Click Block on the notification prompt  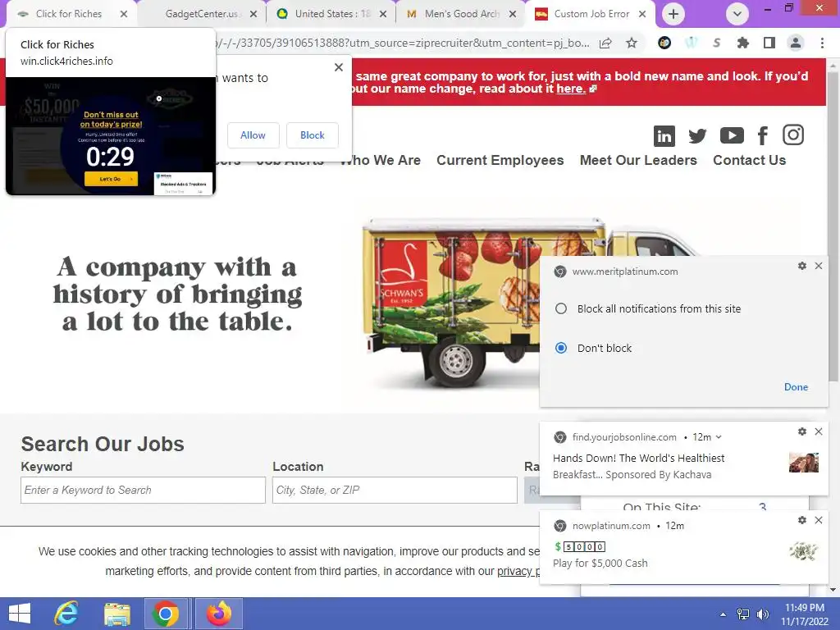tap(313, 135)
